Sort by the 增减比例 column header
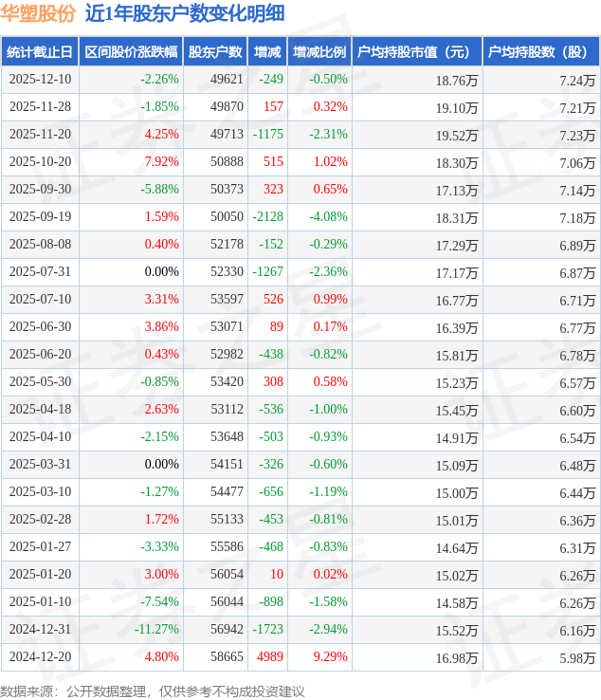This screenshot has height=700, width=601. pyautogui.click(x=319, y=52)
